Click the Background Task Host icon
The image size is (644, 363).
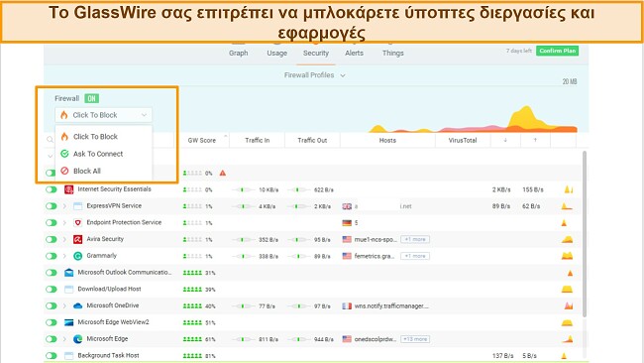point(69,356)
